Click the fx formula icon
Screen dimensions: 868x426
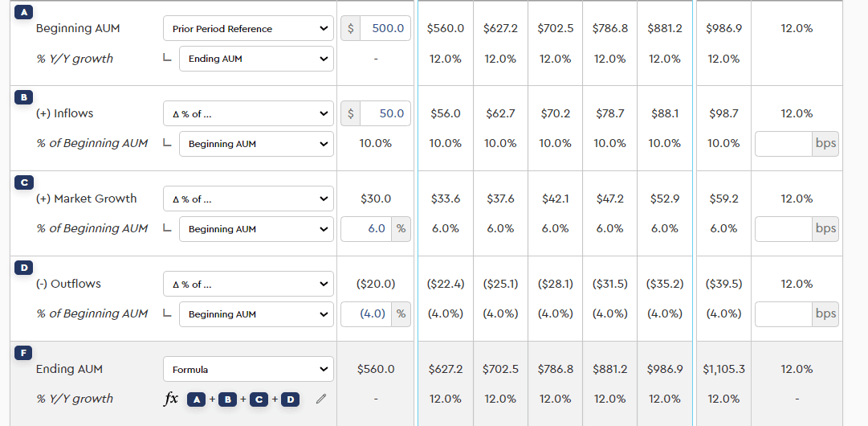click(171, 399)
